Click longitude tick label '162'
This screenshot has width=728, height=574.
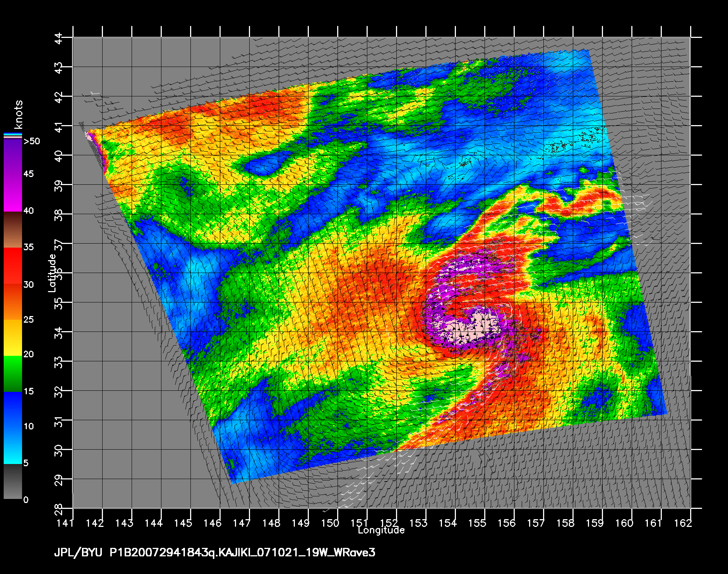tap(683, 523)
